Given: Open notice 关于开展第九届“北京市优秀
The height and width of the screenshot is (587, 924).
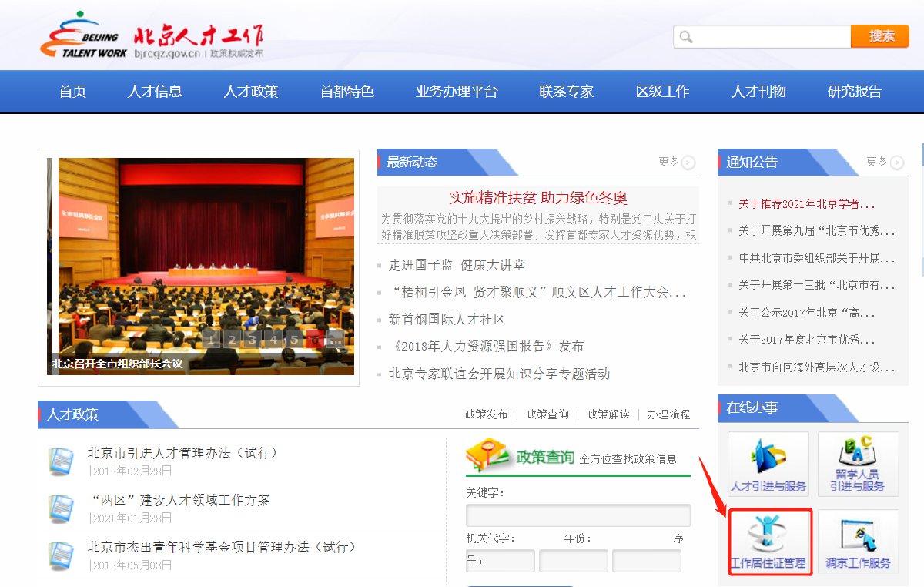Looking at the screenshot, I should coord(816,231).
